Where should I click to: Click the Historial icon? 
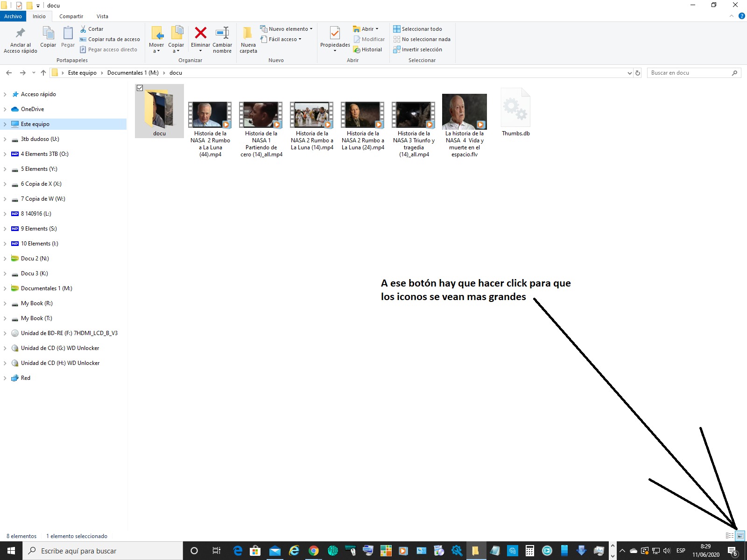tap(357, 49)
